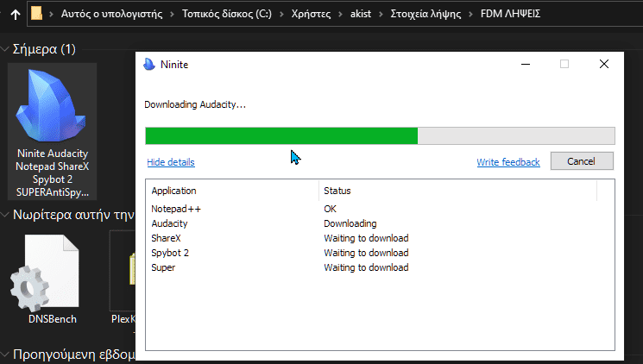Viewport: 643px width, 364px height.
Task: Close the Ninite window
Action: click(x=604, y=65)
